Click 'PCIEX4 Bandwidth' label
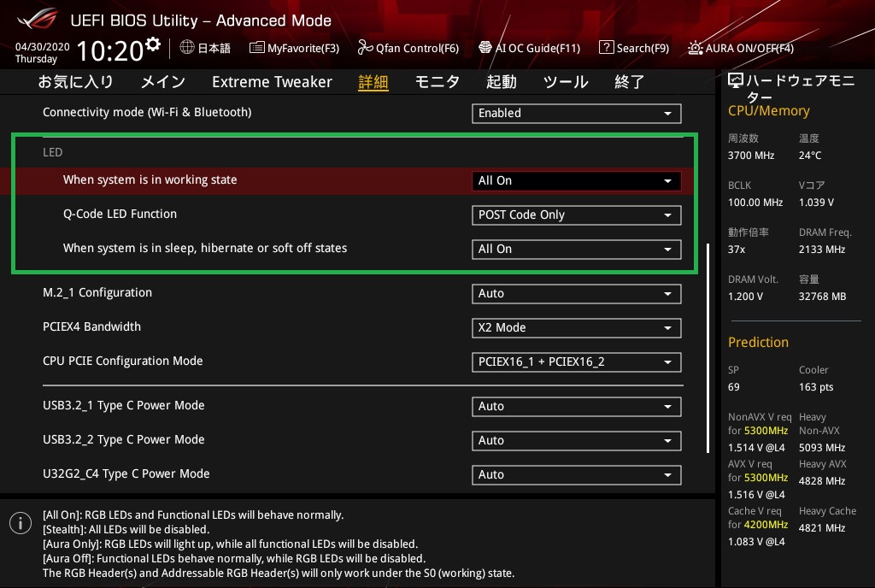 (92, 326)
